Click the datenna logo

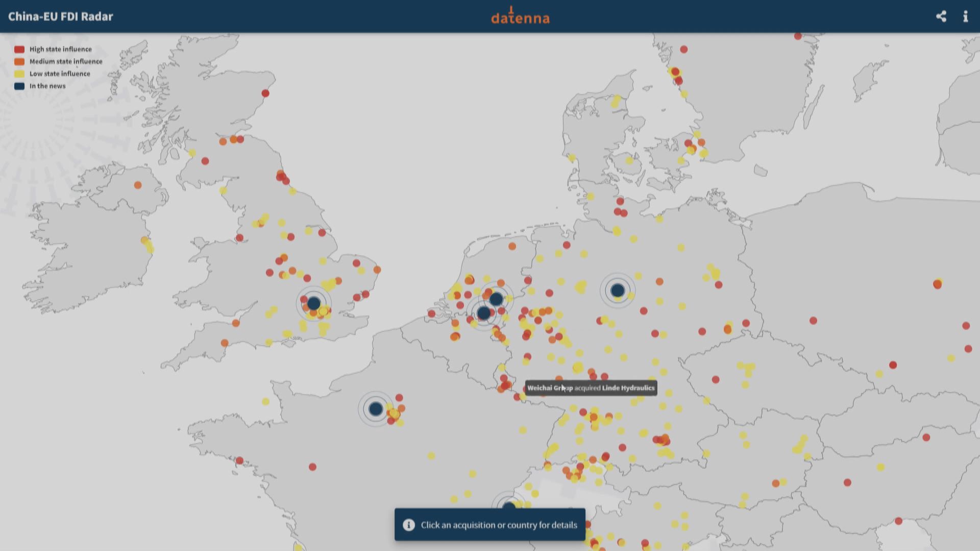tap(520, 16)
